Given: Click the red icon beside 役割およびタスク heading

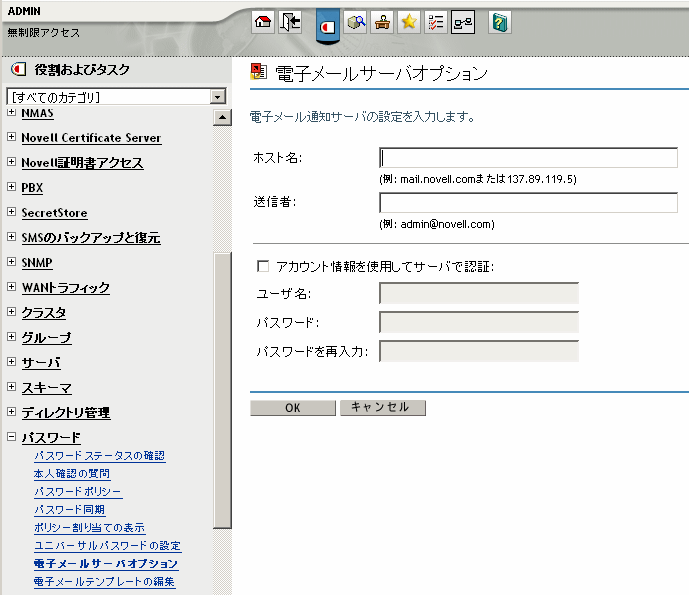Looking at the screenshot, I should click(x=18, y=69).
